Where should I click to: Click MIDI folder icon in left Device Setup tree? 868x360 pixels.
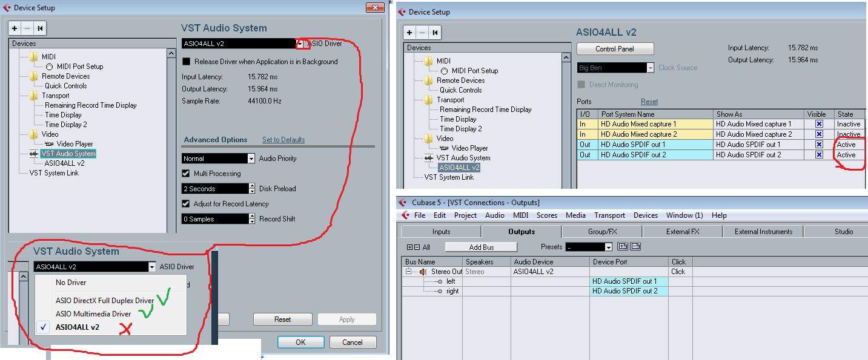pyautogui.click(x=33, y=57)
